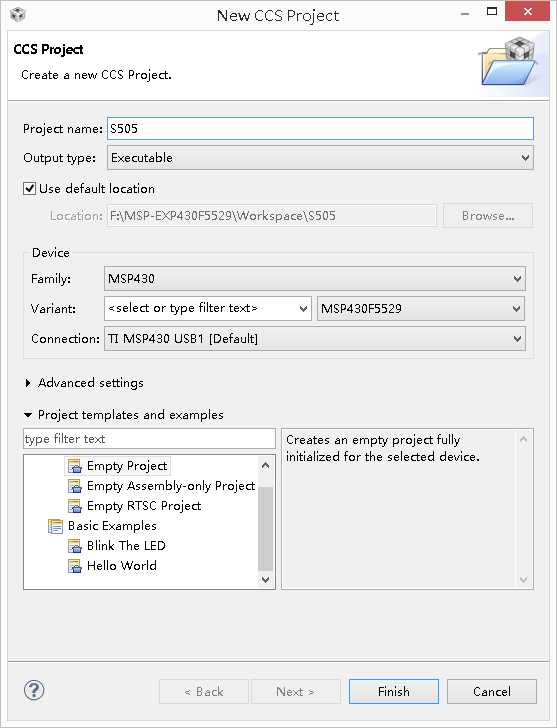The image size is (557, 728).
Task: Open the MSP430F5529 variant dropdown
Action: [x=421, y=308]
